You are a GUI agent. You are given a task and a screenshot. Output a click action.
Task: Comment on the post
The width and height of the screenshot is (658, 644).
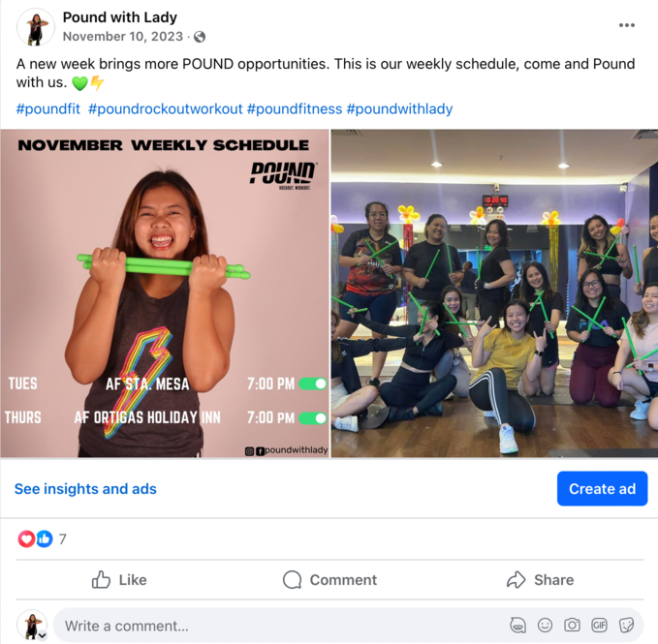click(x=329, y=580)
